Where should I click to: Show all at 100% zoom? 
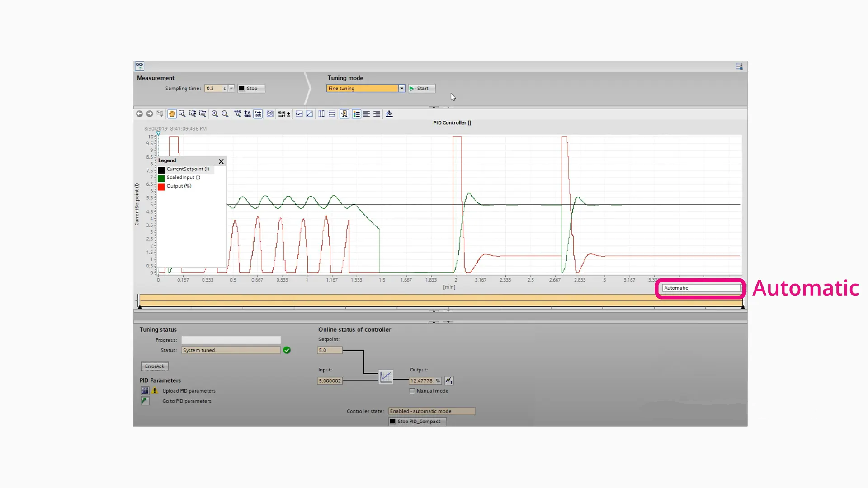pyautogui.click(x=237, y=114)
